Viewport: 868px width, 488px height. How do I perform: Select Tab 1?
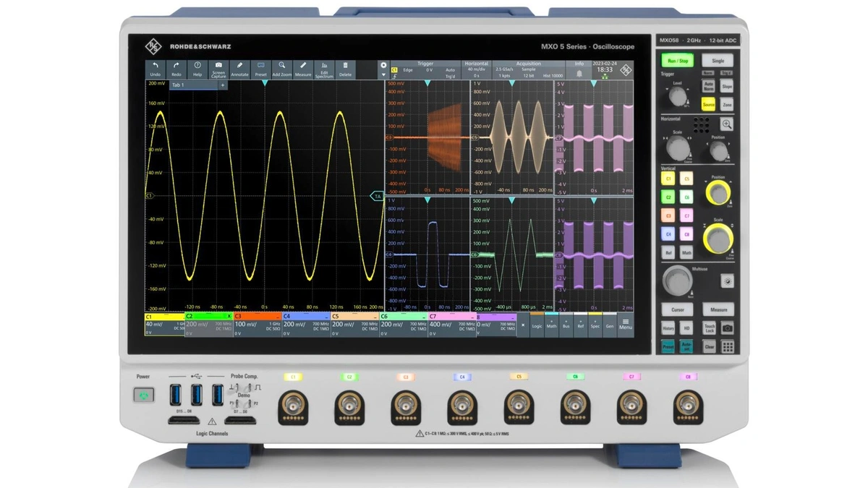(x=192, y=85)
